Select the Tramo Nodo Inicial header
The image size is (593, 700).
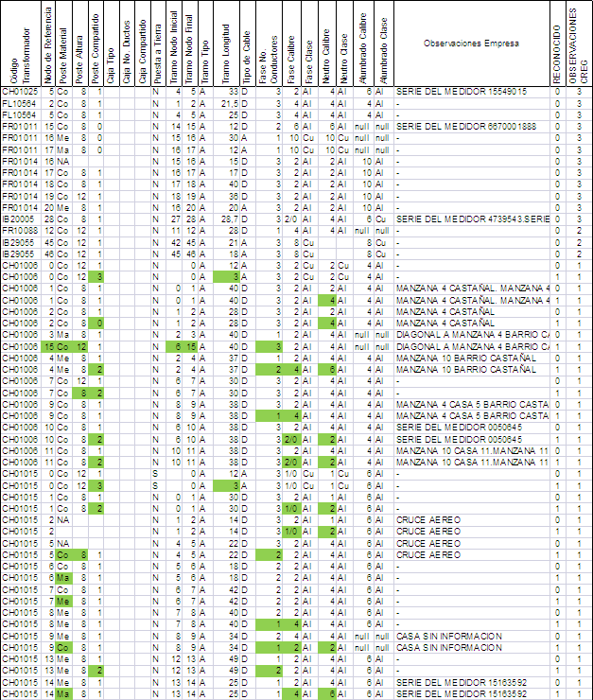click(x=173, y=44)
